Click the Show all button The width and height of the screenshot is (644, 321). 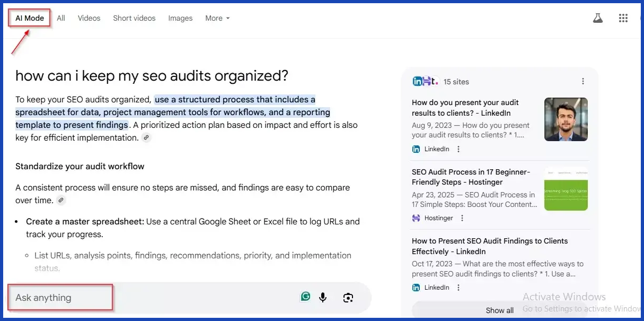[500, 310]
